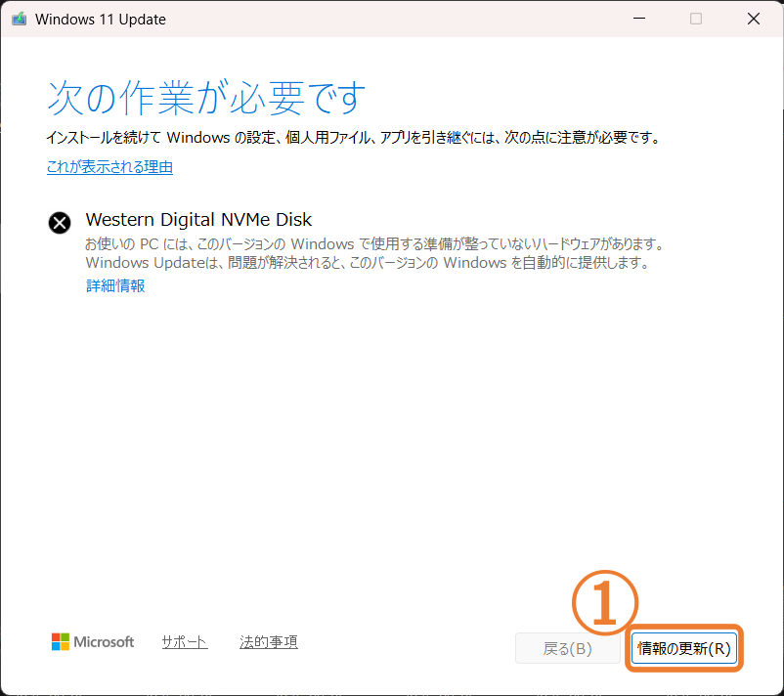Click the Microsoft wordmark text
This screenshot has height=696, width=784.
[106, 642]
